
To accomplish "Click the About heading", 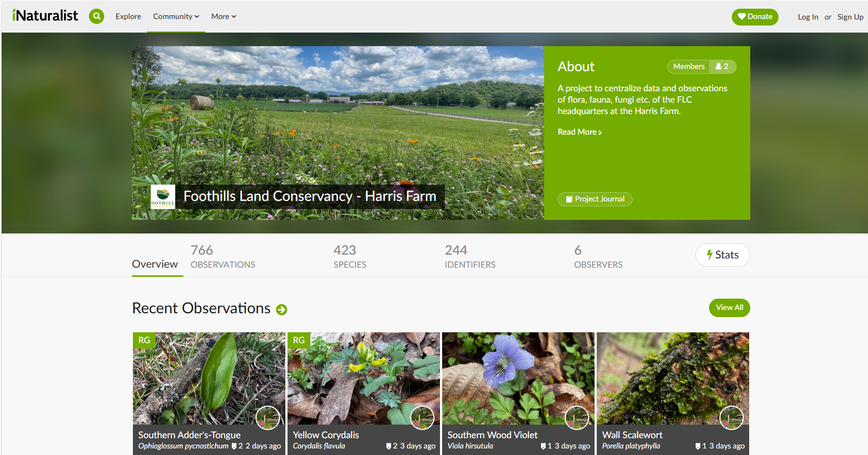I will coord(576,66).
